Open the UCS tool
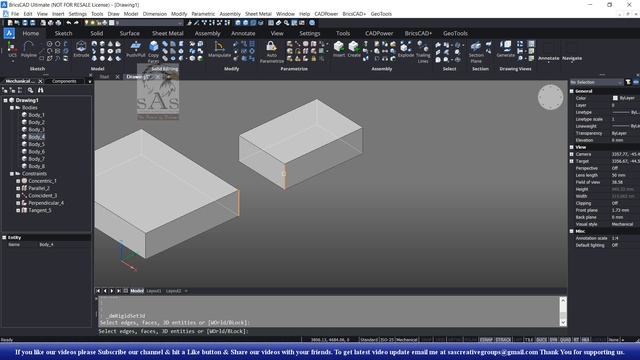This screenshot has width=640, height=360. click(12, 50)
